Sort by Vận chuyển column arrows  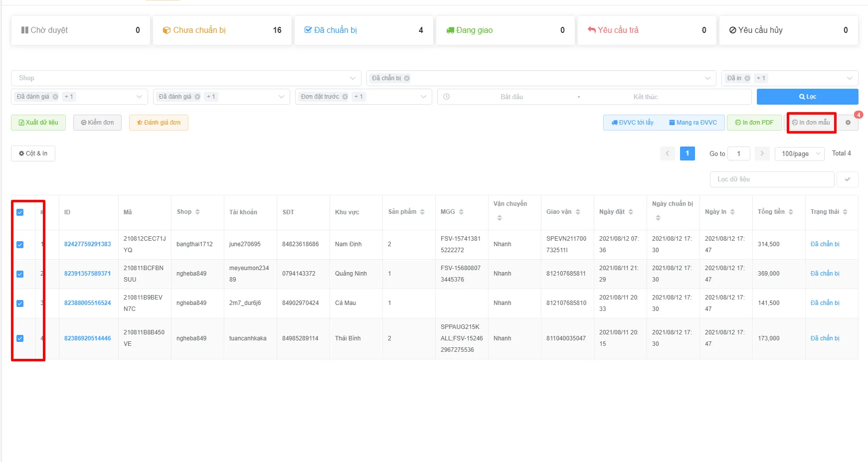500,218
